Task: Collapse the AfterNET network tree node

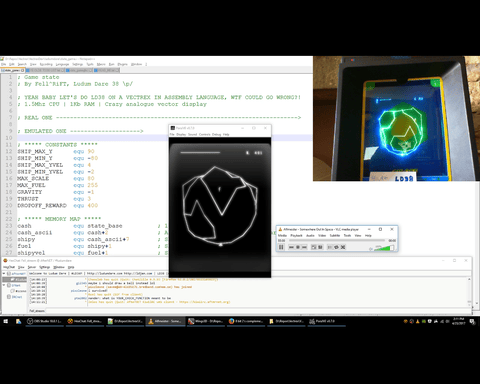Action: 4,274
